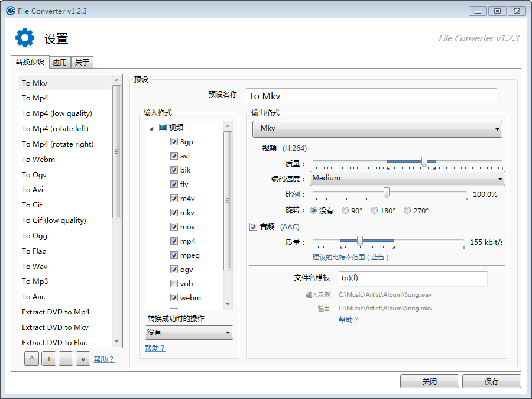The image size is (532, 399).
Task: Switch to the 应用 tab
Action: [59, 62]
